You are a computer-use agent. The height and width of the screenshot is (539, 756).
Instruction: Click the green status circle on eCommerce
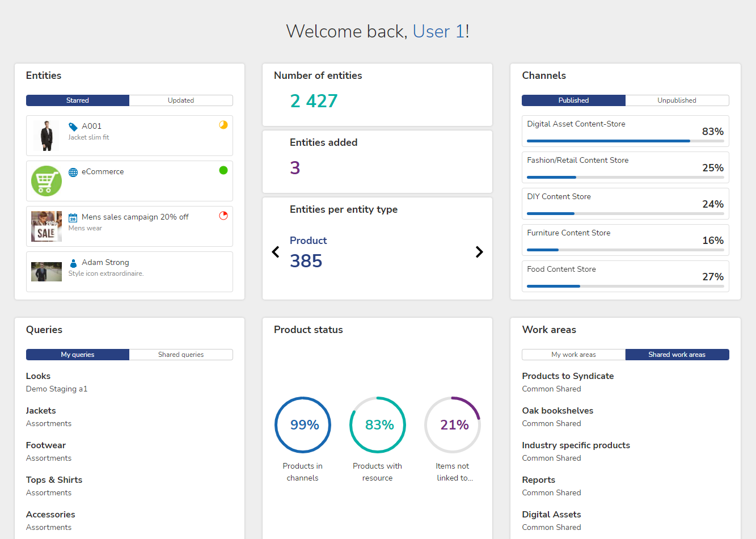tap(223, 170)
